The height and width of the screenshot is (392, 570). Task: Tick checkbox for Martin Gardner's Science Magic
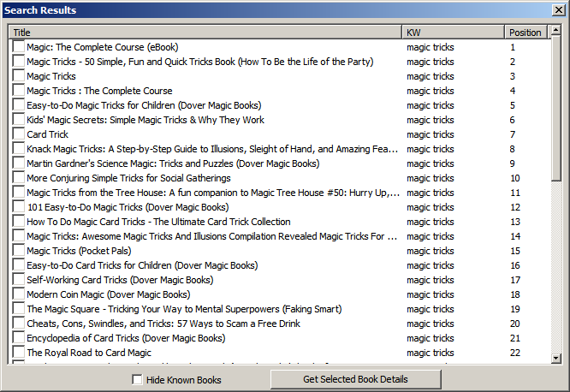tap(19, 163)
